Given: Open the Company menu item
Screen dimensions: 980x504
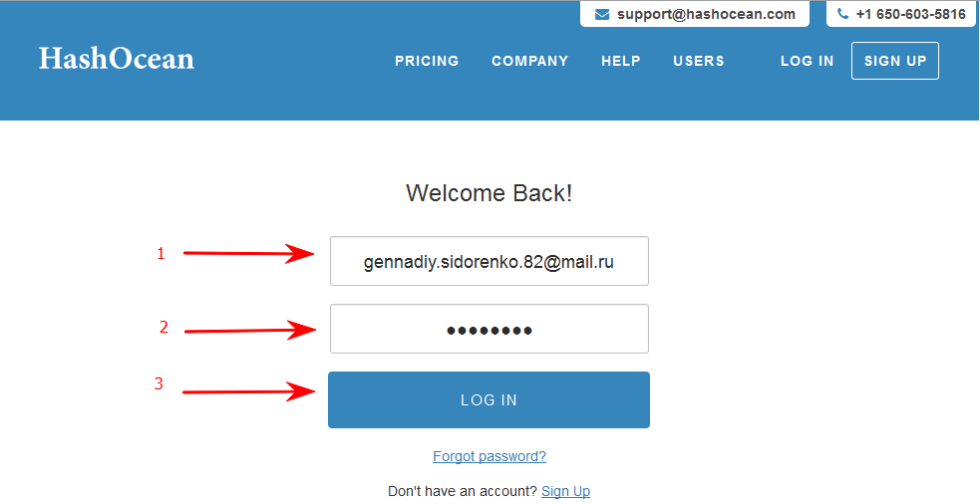Looking at the screenshot, I should click(x=530, y=61).
